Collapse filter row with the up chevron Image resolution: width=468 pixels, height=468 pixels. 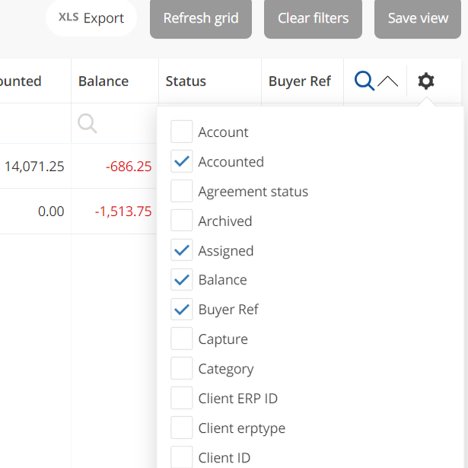pos(388,81)
